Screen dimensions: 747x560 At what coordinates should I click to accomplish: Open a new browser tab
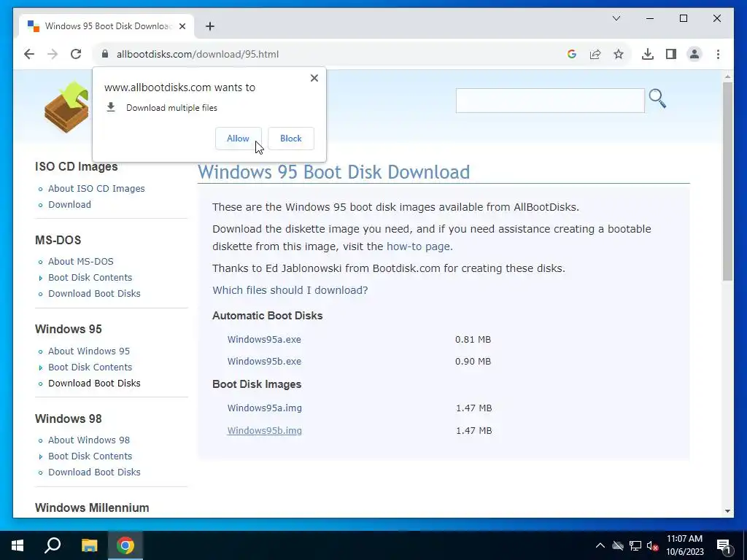[209, 26]
